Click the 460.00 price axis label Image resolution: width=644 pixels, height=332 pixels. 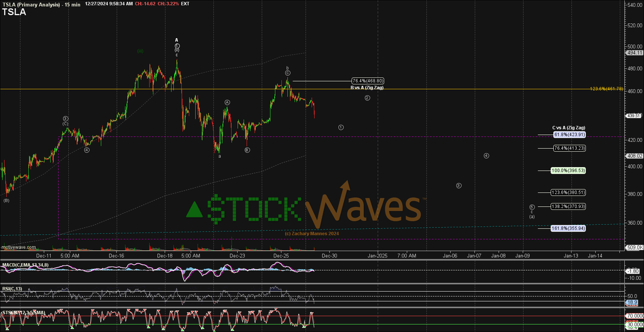pos(634,91)
